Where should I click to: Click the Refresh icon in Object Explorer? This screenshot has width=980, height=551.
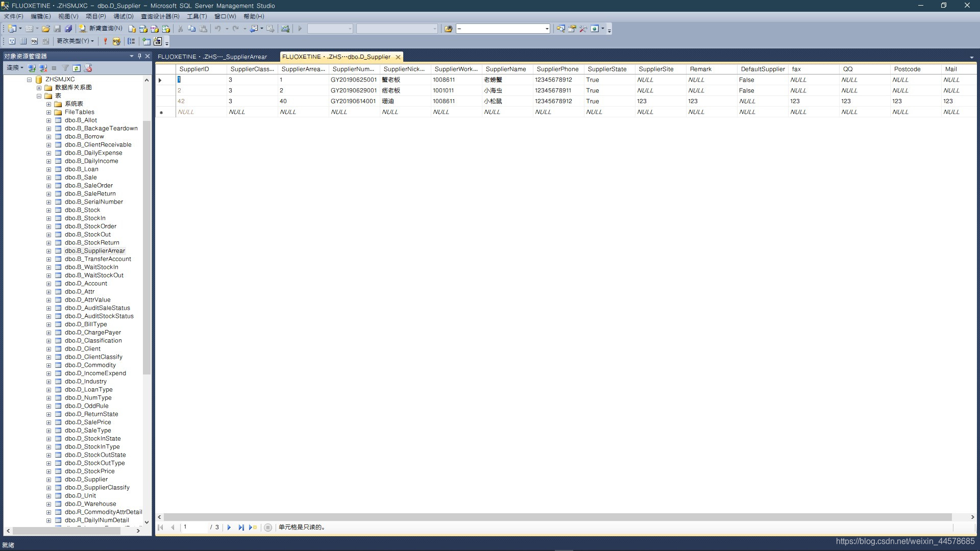(77, 68)
